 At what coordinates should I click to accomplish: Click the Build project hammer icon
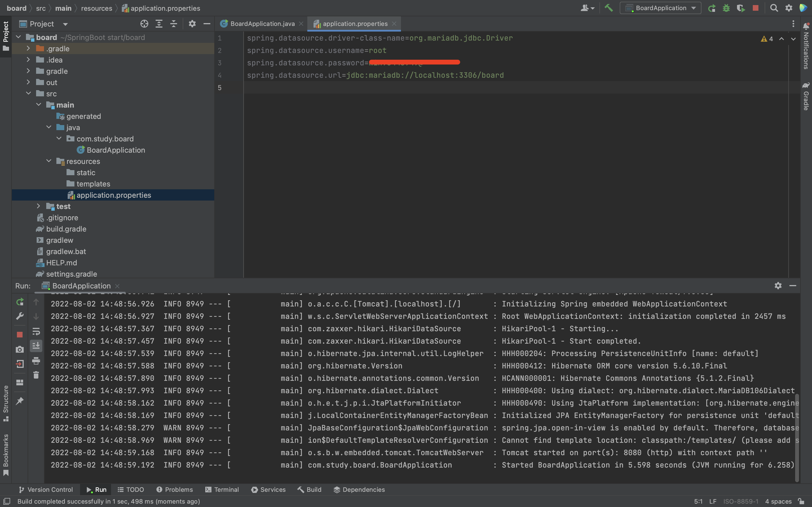(x=608, y=8)
